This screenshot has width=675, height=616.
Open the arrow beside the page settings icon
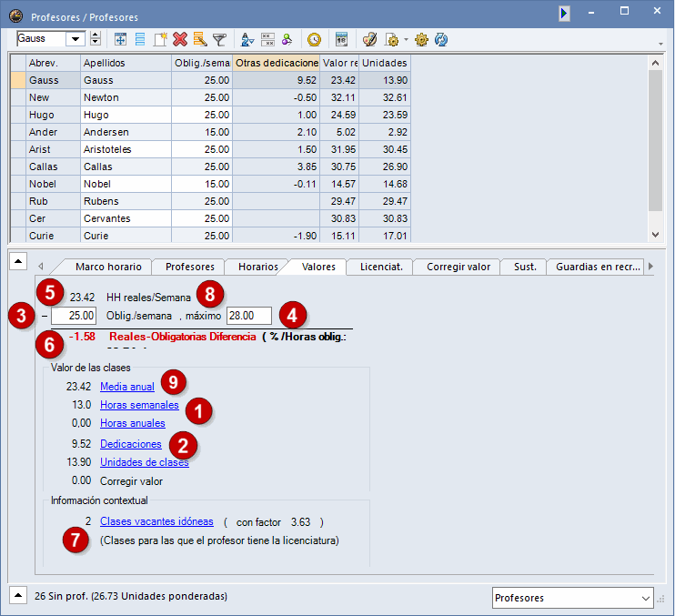point(406,40)
